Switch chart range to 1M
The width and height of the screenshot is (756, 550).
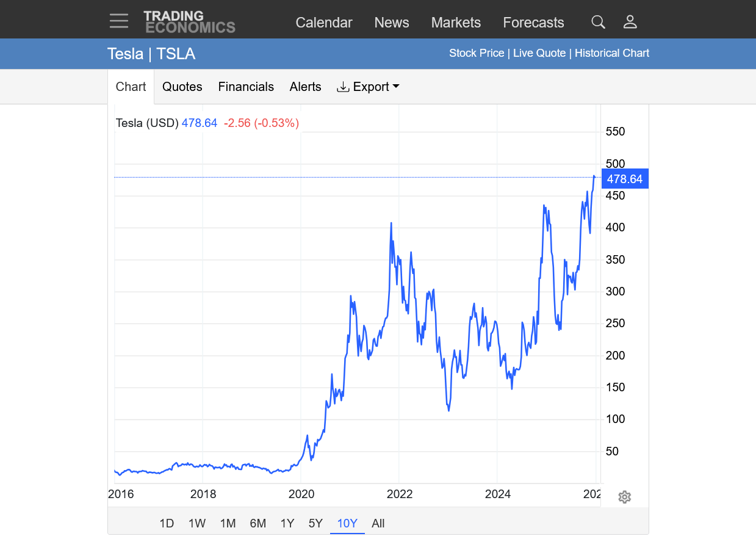228,523
